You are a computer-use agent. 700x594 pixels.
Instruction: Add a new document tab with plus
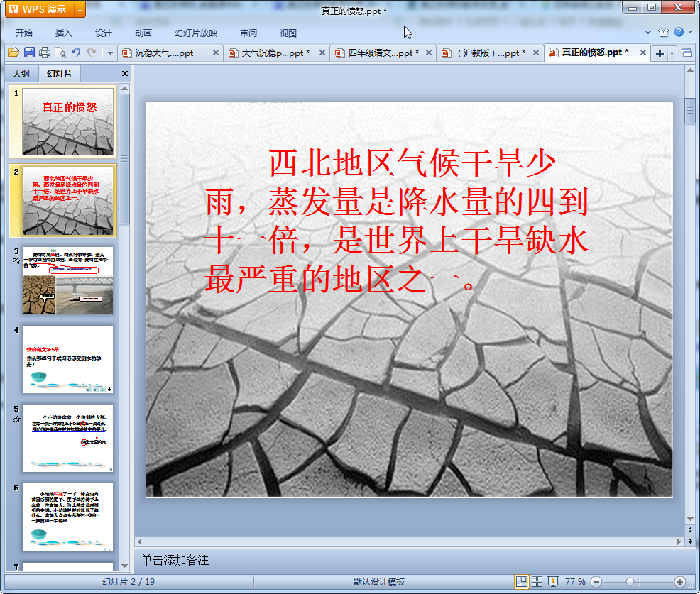(x=660, y=53)
